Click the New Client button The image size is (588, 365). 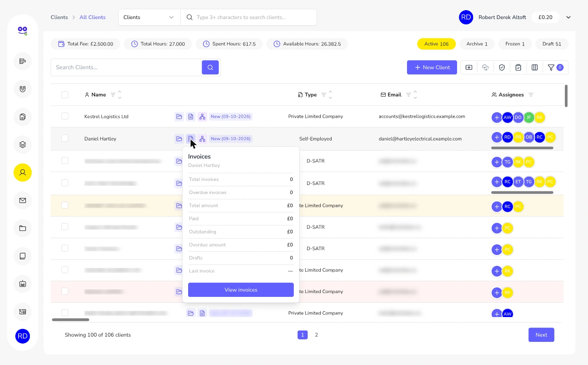pos(432,67)
